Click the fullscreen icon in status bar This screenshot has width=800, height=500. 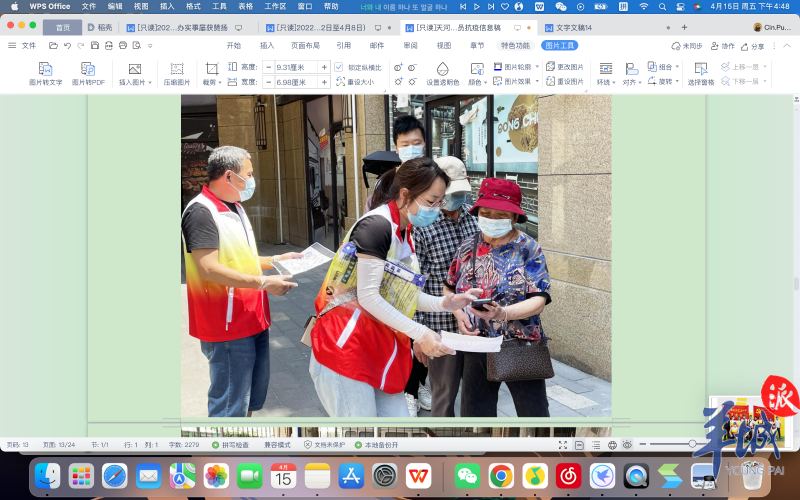coord(563,445)
